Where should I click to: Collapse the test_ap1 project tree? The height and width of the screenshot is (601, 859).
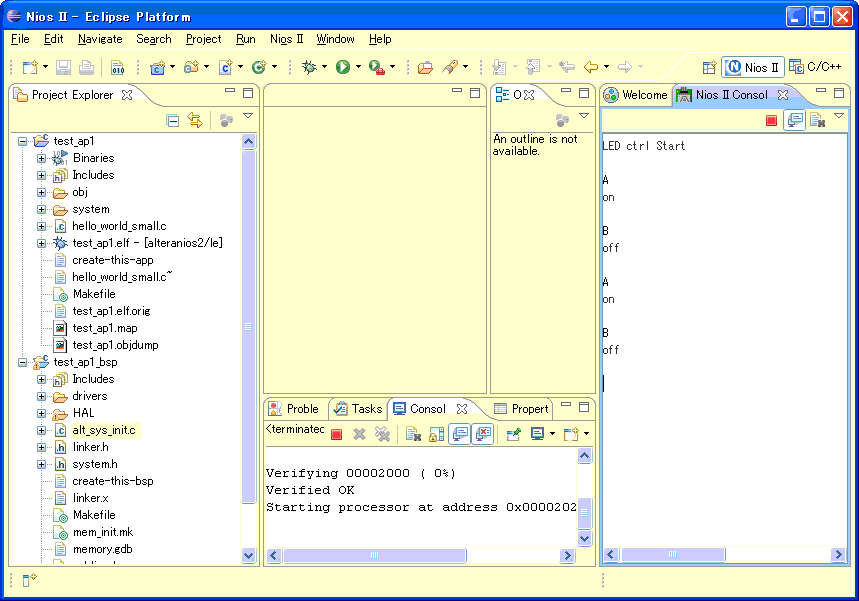point(22,141)
